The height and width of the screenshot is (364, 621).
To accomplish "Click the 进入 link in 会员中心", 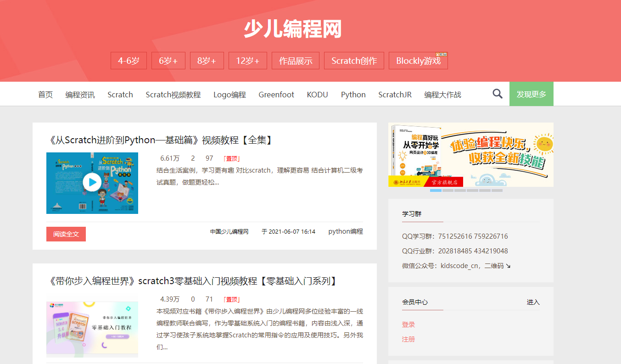I will click(x=533, y=302).
